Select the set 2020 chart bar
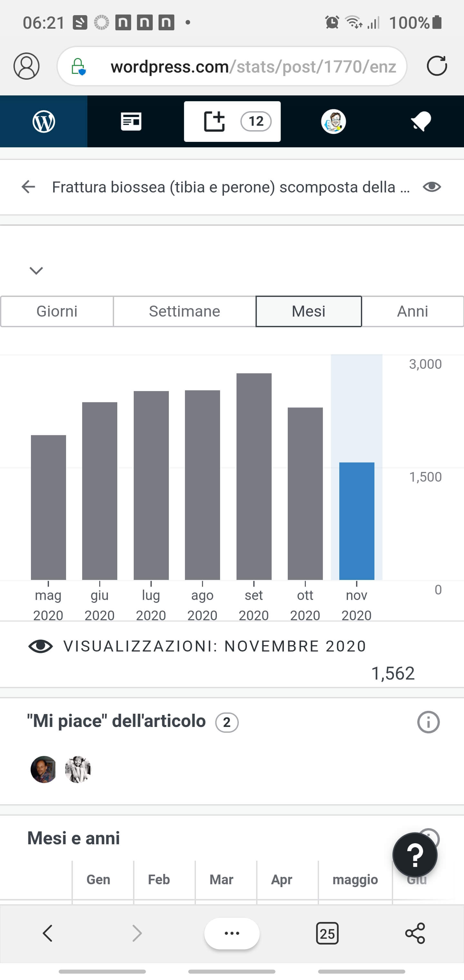 (x=254, y=476)
